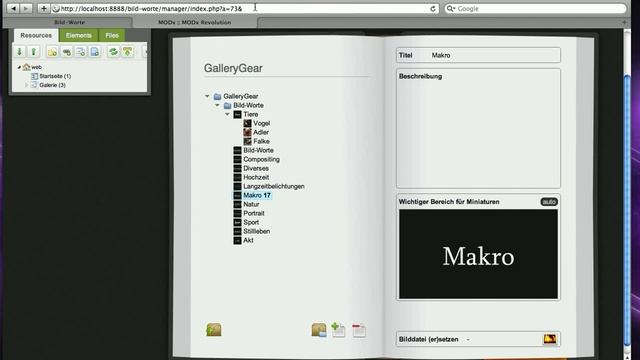Open a new browser tab with plus
Viewport: 640px width, 360px height.
pos(624,22)
